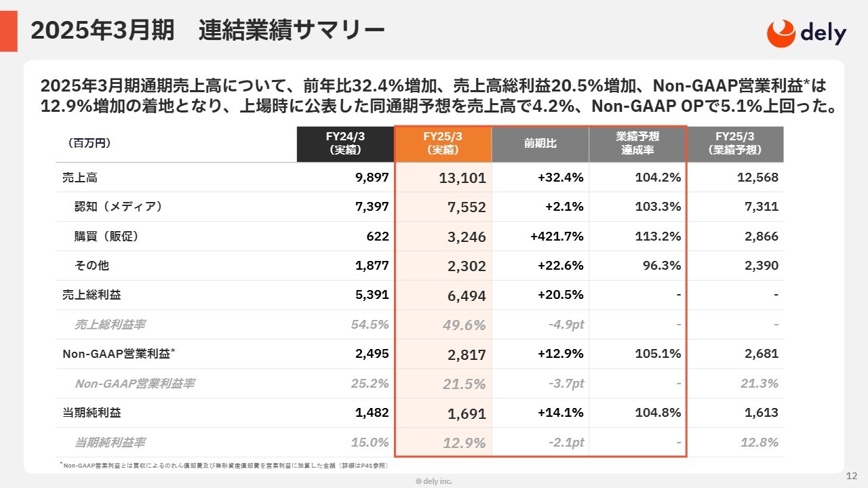
Task: Click the orange accent bar beside title
Action: (x=9, y=31)
